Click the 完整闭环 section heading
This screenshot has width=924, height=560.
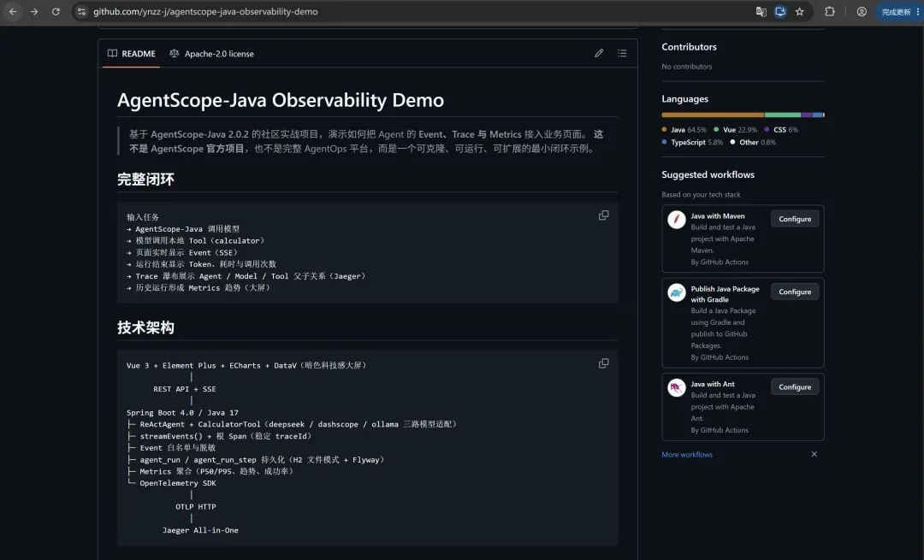[145, 180]
